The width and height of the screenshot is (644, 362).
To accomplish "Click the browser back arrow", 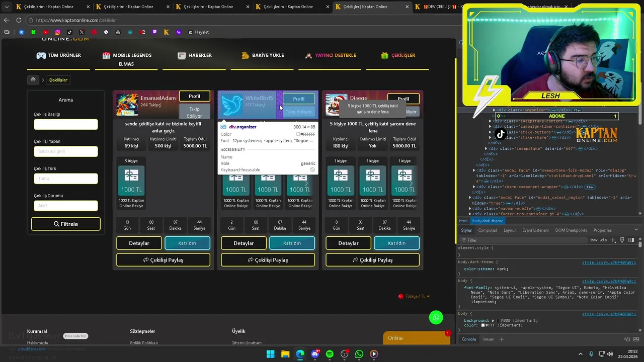I will click(x=7, y=20).
